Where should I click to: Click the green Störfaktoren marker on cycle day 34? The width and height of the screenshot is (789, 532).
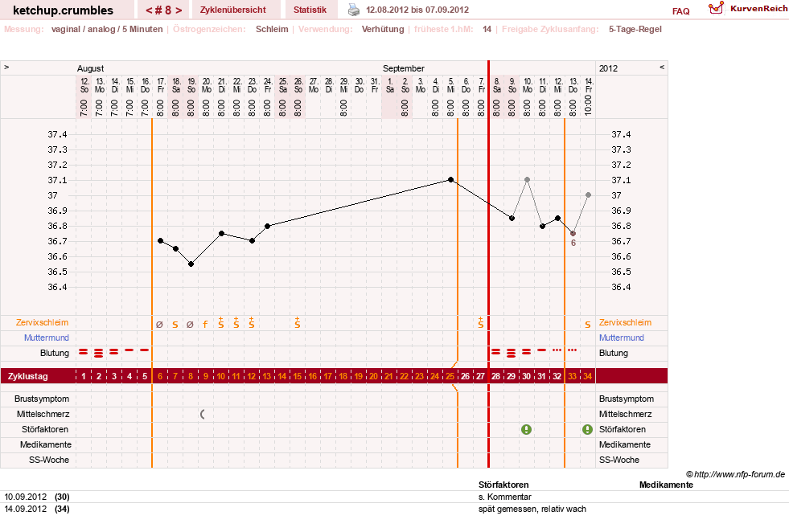[x=587, y=429]
